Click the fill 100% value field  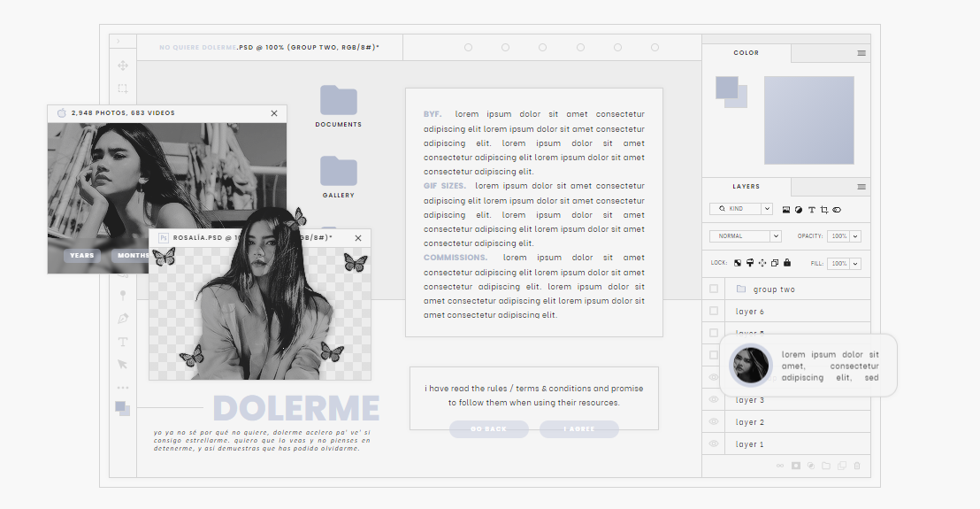coord(838,263)
